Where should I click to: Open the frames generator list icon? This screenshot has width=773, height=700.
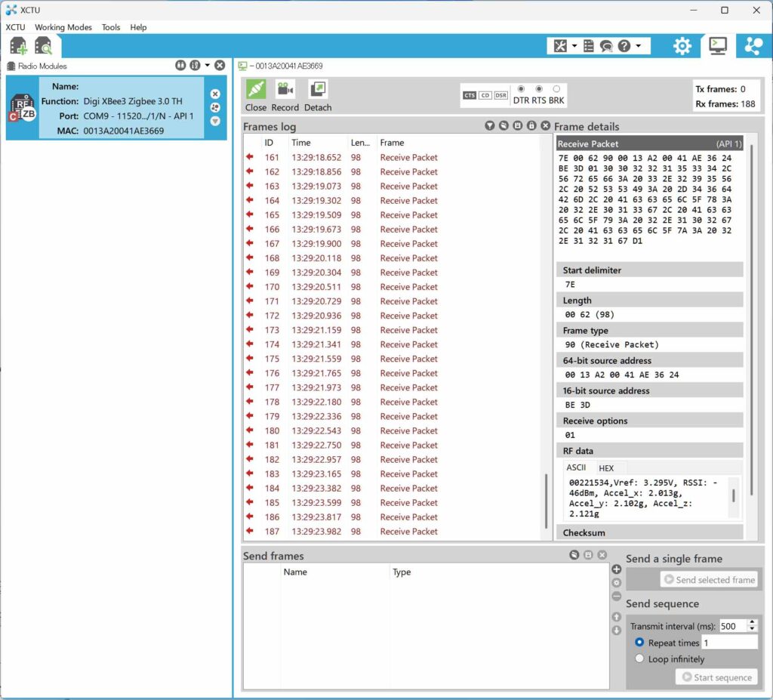[x=589, y=46]
